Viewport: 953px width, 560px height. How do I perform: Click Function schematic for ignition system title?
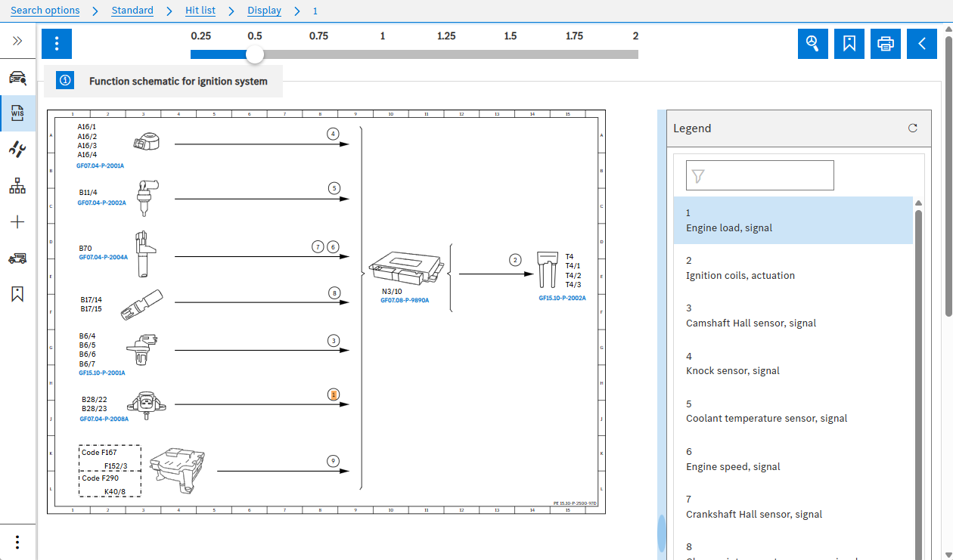click(178, 81)
